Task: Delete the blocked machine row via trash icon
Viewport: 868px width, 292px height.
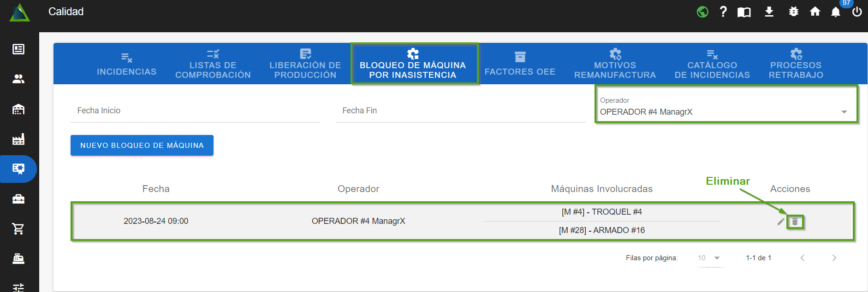Action: coord(795,222)
